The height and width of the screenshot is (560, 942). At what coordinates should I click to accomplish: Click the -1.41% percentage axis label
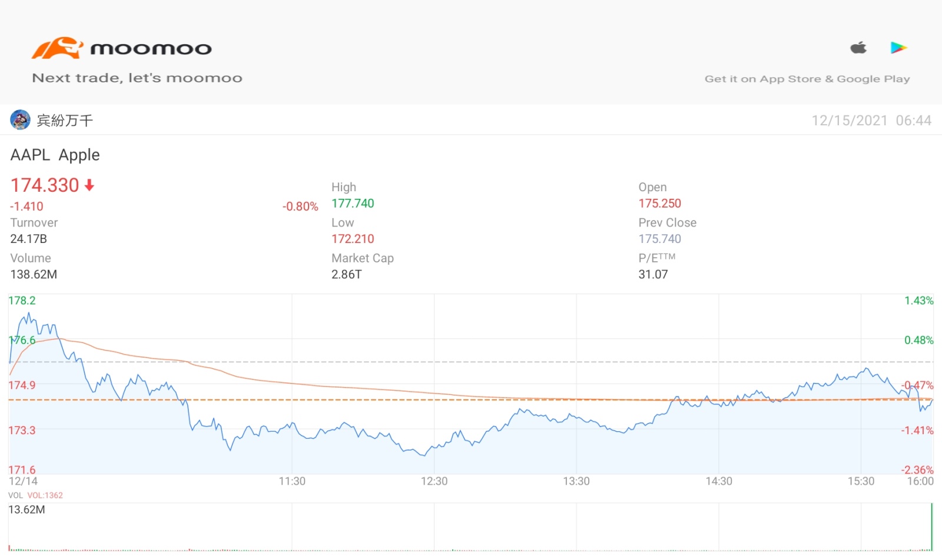[x=917, y=431]
